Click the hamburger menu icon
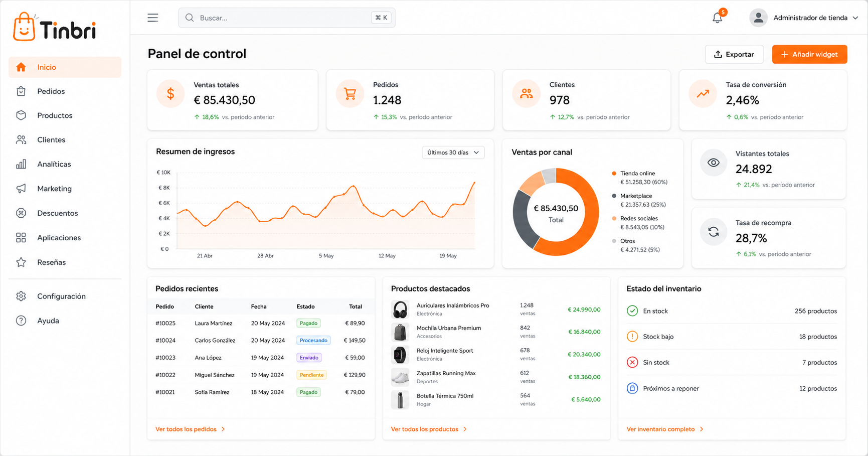This screenshot has height=456, width=868. (x=153, y=18)
